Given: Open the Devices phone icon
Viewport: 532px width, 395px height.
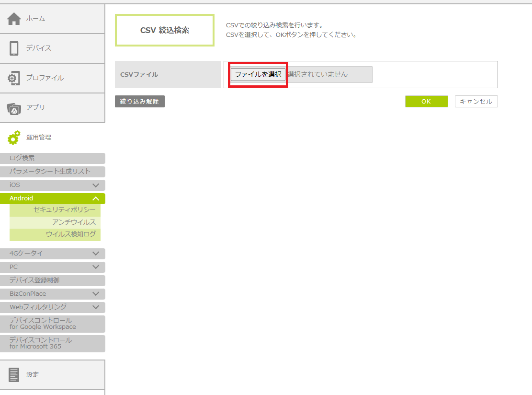Looking at the screenshot, I should coord(14,48).
